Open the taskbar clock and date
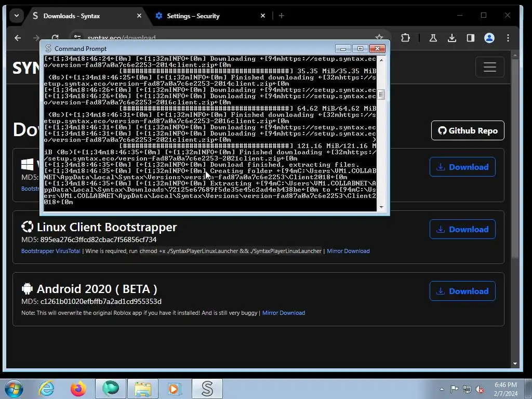 click(506, 389)
